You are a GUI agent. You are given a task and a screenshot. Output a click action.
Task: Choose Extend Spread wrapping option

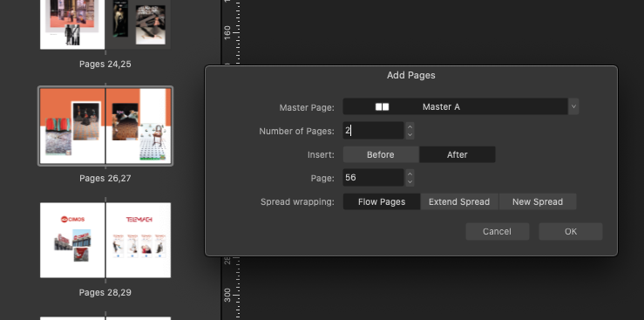point(459,201)
